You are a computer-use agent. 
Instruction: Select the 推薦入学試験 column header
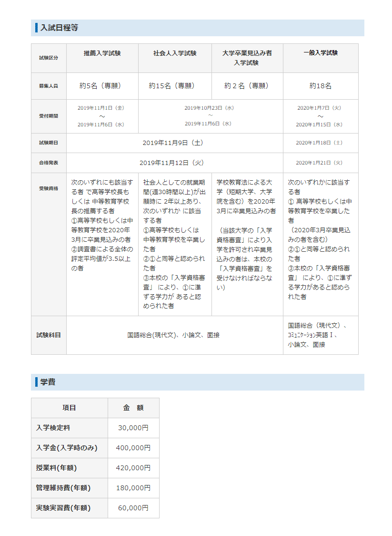click(102, 53)
